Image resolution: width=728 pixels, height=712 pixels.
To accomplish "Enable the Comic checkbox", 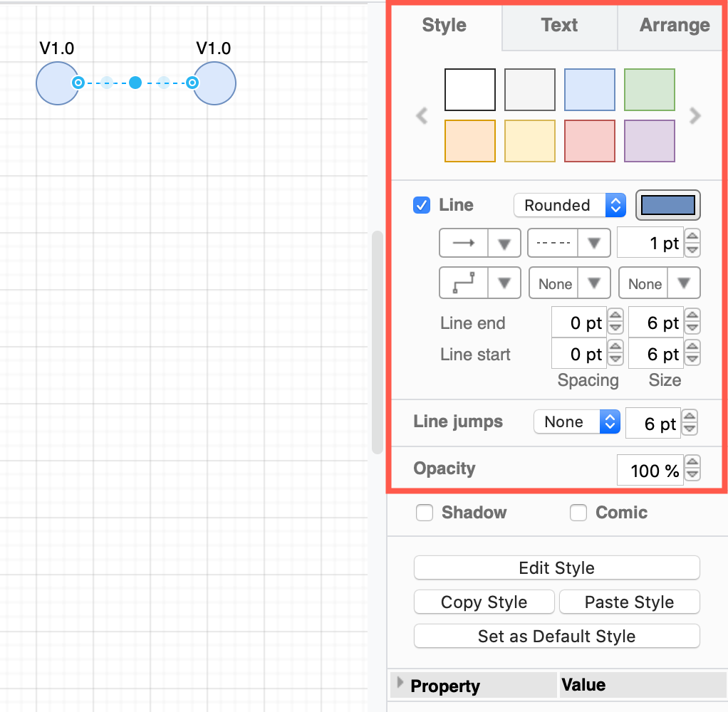I will point(578,513).
